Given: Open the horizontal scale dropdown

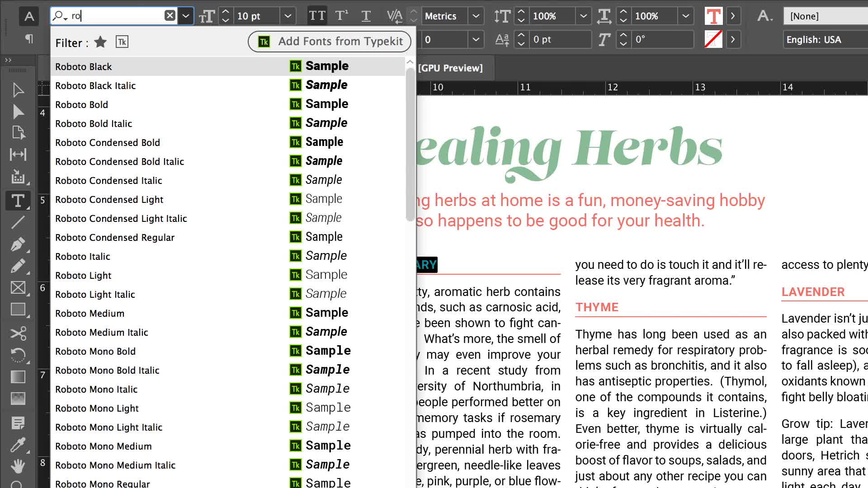Looking at the screenshot, I should coord(686,16).
